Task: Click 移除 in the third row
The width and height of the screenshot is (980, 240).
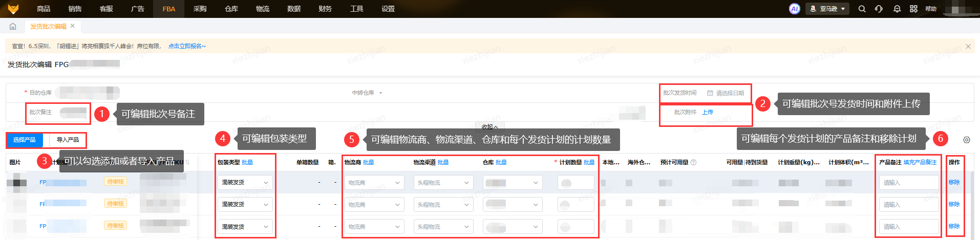Action: [x=954, y=226]
